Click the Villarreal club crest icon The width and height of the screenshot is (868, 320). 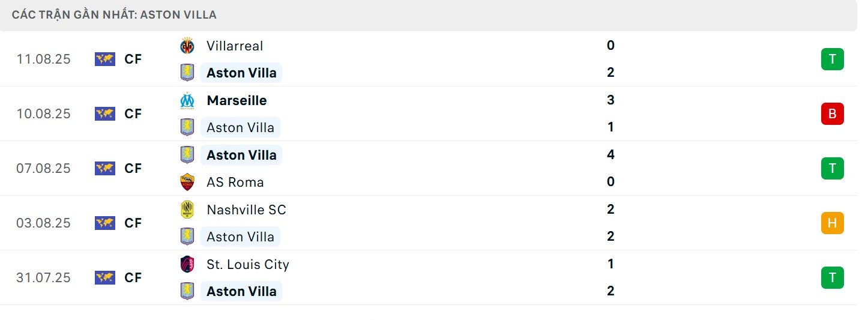point(187,46)
